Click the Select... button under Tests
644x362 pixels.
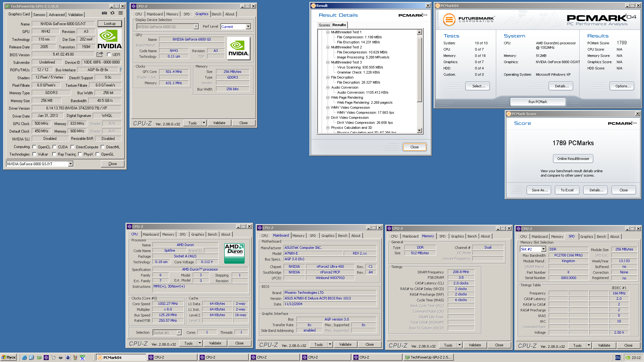click(x=478, y=86)
